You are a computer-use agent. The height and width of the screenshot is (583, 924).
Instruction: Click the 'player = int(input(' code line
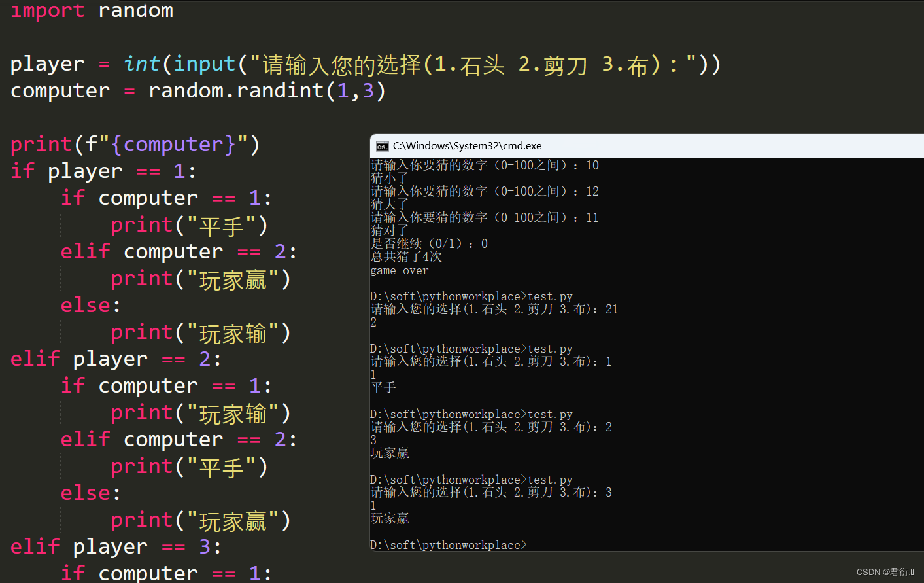pos(366,64)
